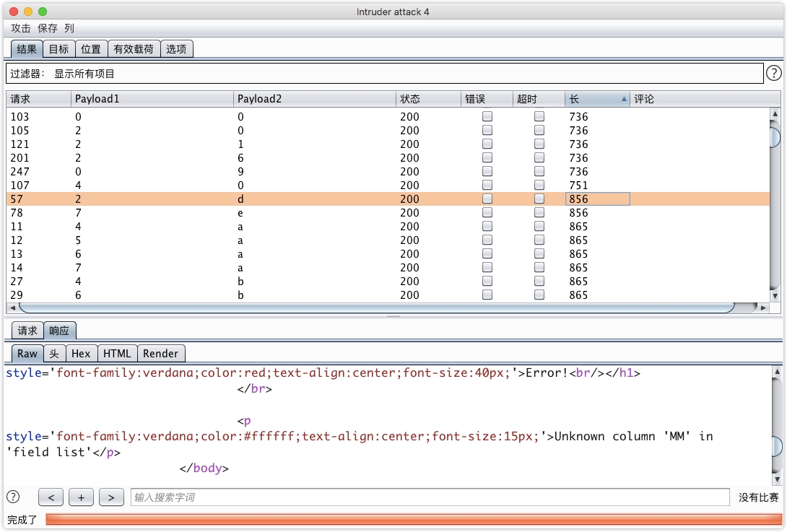Click the search help question mark icon
Screen dimensions: 787x532
[13, 497]
